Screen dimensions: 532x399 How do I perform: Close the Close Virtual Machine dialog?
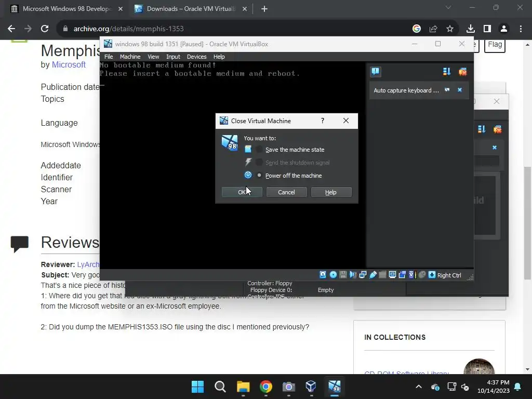coord(345,121)
